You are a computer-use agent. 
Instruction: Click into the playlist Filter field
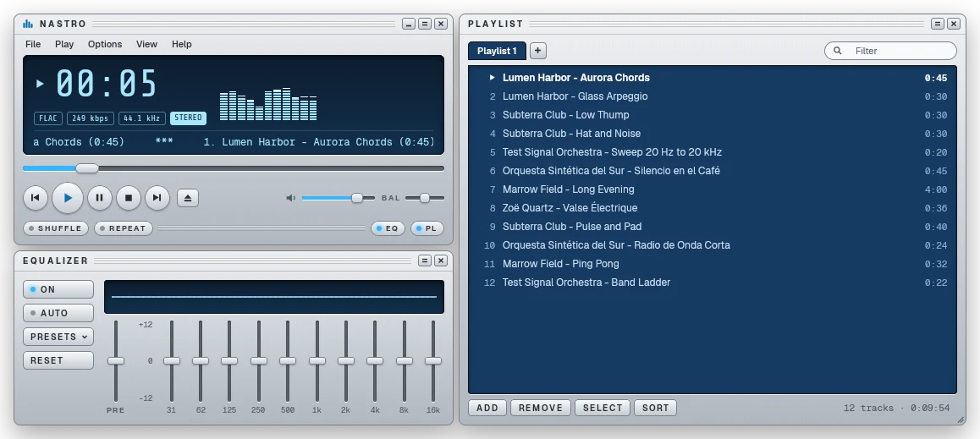click(890, 51)
